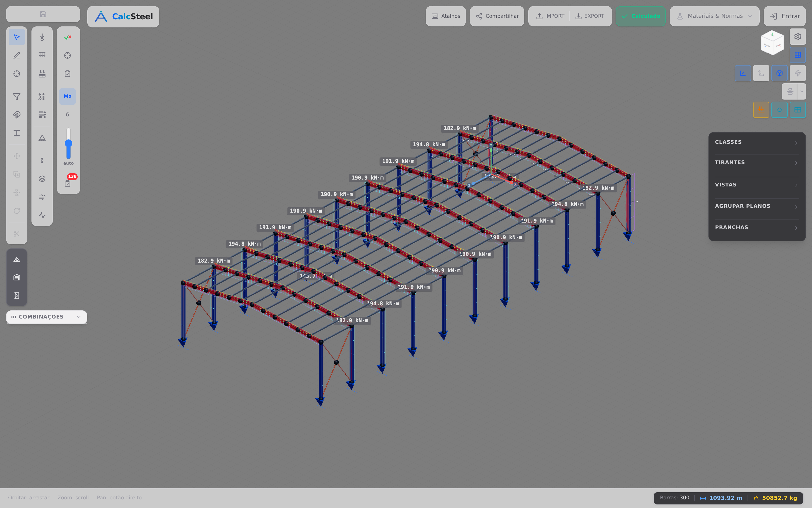Toggle the local axes arrows button
Image resolution: width=812 pixels, height=508 pixels.
pos(761,73)
